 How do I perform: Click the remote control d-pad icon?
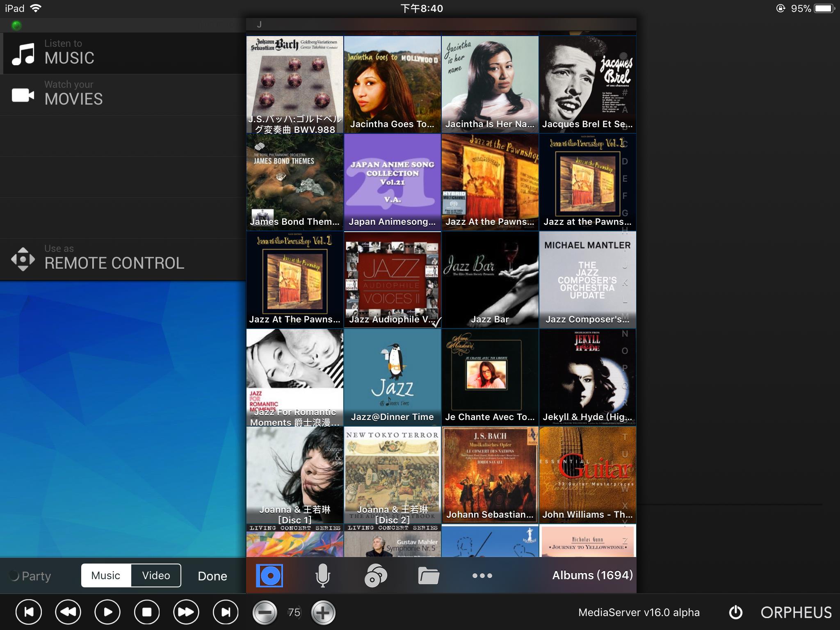pos(23,259)
